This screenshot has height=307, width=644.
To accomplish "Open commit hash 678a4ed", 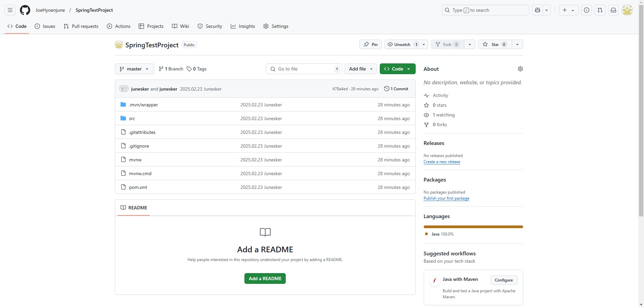I will pyautogui.click(x=340, y=89).
